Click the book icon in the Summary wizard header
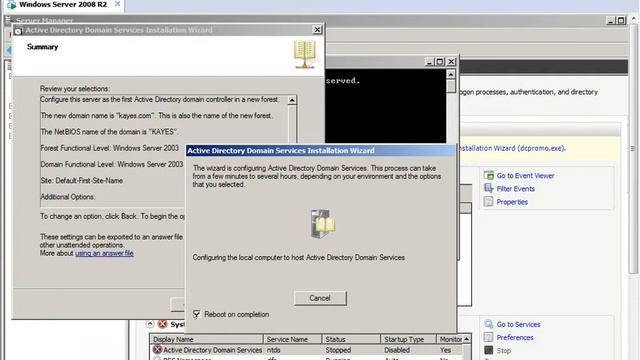 [x=305, y=54]
